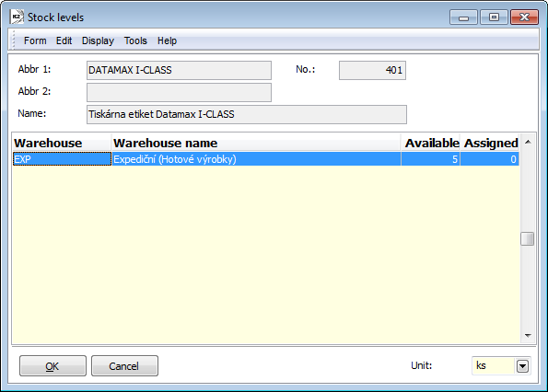Click the No. field showing 401
Image resolution: width=548 pixels, height=392 pixels.
[372, 71]
